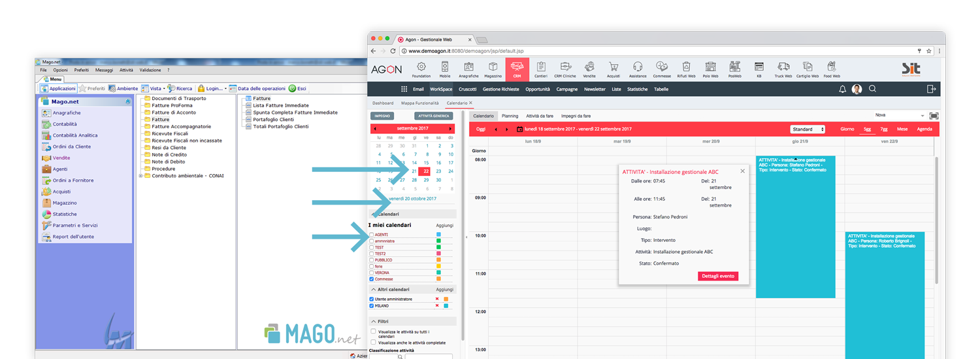Open the user avatar in Agon navbar
980x359 pixels.
coord(857,89)
